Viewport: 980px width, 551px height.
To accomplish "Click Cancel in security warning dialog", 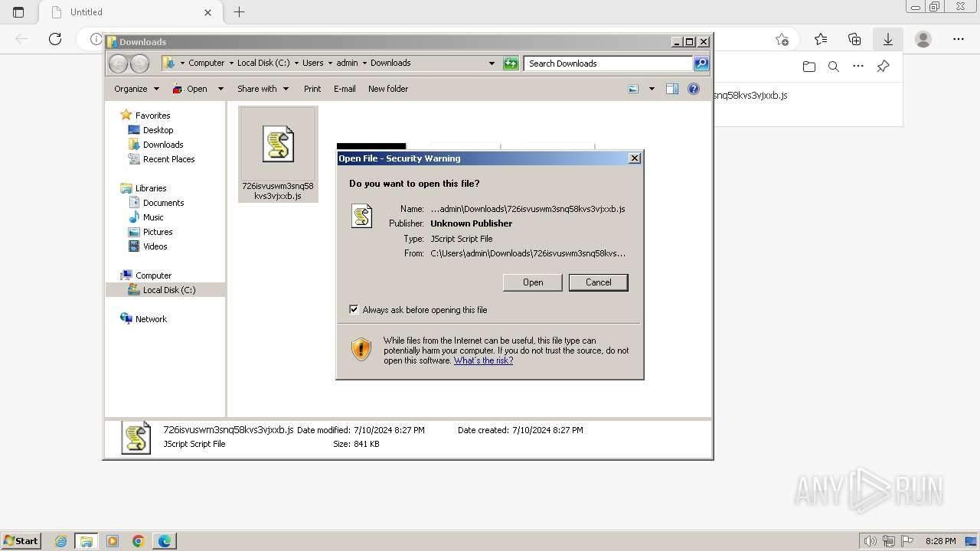I will [x=599, y=282].
